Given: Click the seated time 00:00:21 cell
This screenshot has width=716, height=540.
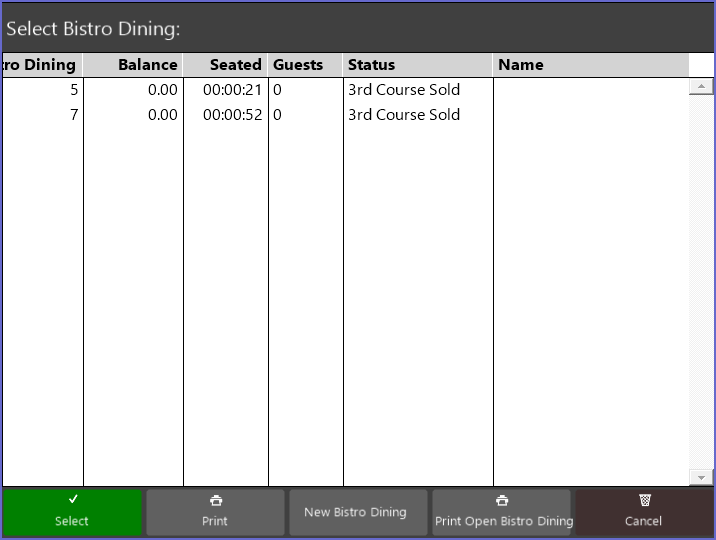Looking at the screenshot, I should click(x=232, y=90).
